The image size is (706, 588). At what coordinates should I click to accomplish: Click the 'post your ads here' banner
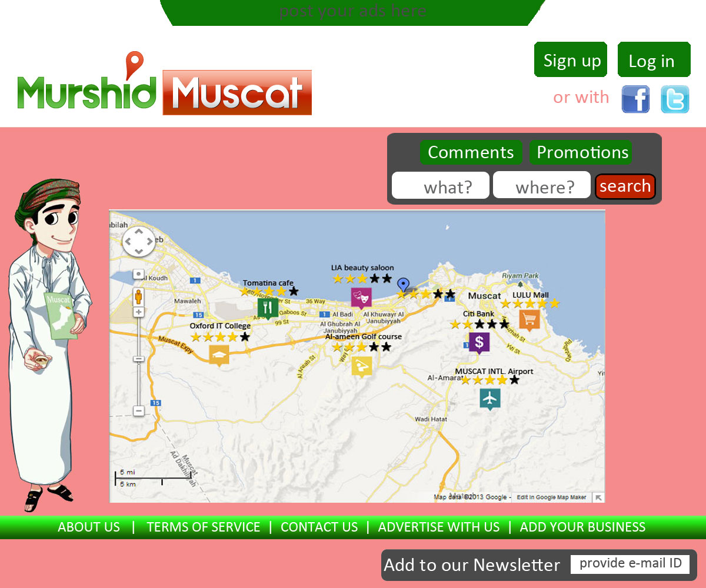point(353,12)
